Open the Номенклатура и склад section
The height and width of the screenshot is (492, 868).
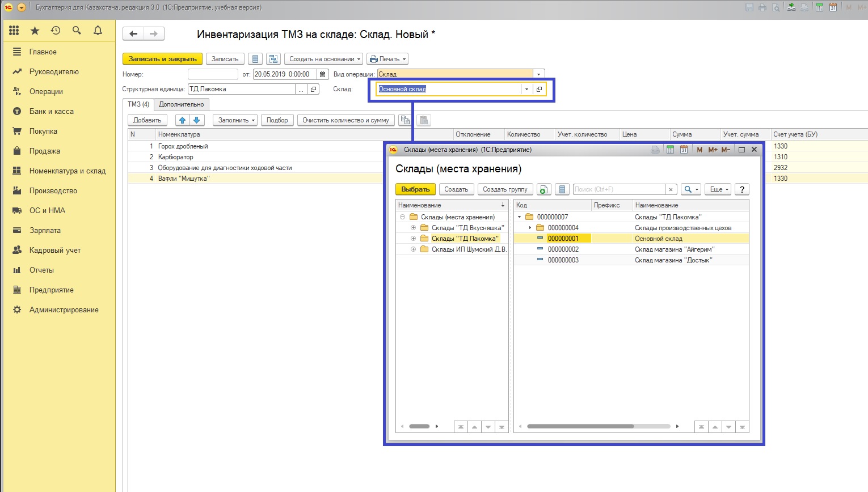[68, 171]
